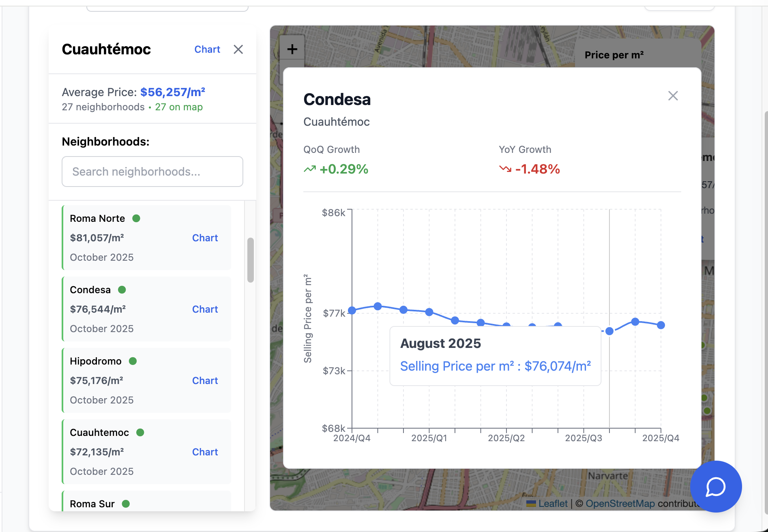Viewport: 768px width, 532px height.
Task: Open the Chart for Roma Norte
Action: click(x=205, y=238)
